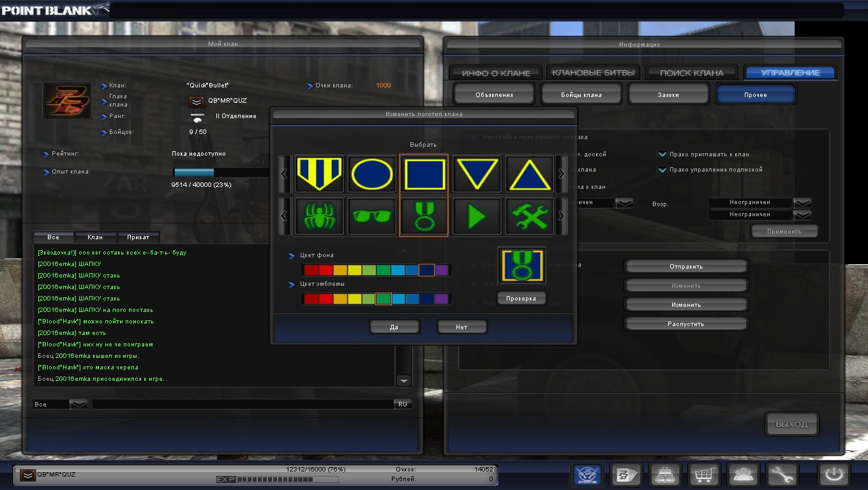Open the Бойцы клана sub-tab
This screenshot has height=490, width=868.
coord(581,94)
